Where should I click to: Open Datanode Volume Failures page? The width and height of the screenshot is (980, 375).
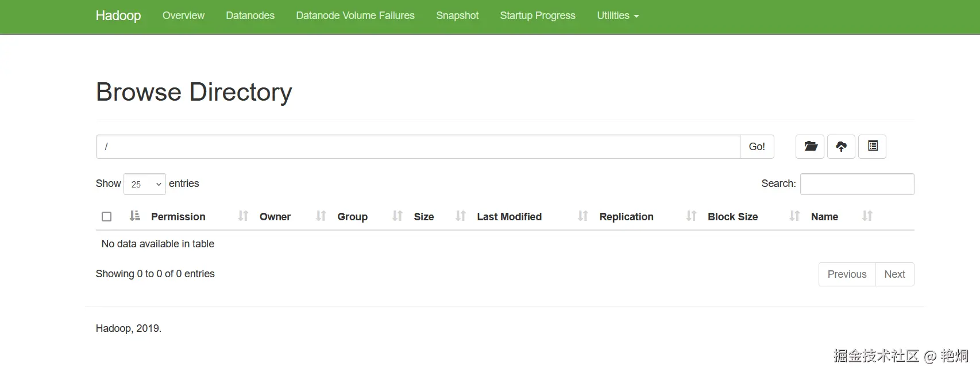(x=355, y=16)
